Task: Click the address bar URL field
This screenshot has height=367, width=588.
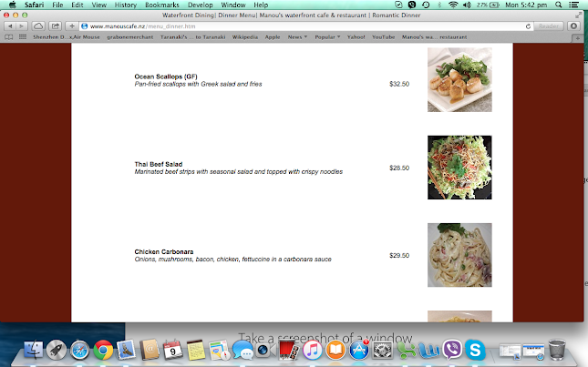Action: [x=303, y=26]
